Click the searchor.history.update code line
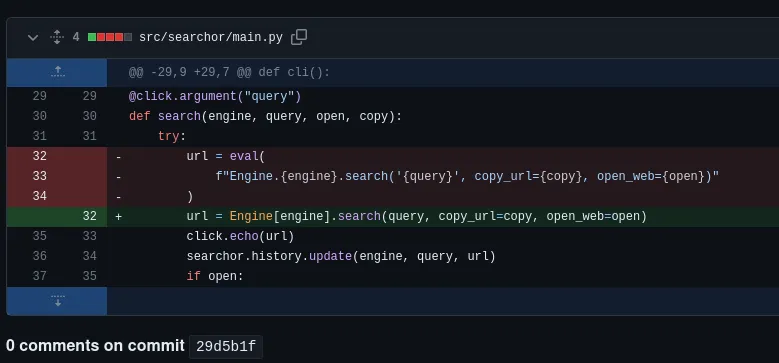The width and height of the screenshot is (779, 363). [341, 256]
